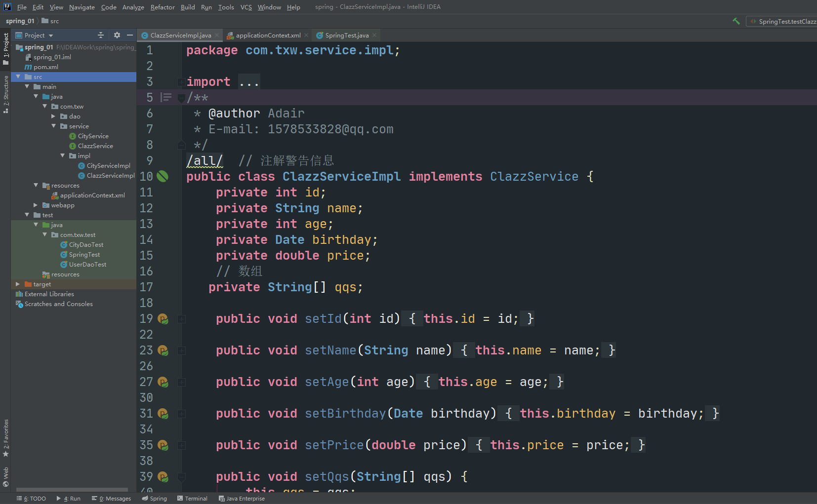Click the class name ClazzServiceImpl in code

pyautogui.click(x=341, y=177)
